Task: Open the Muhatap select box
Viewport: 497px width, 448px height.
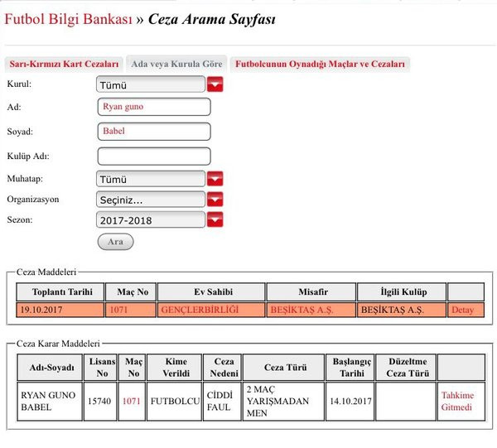Action: (x=151, y=179)
